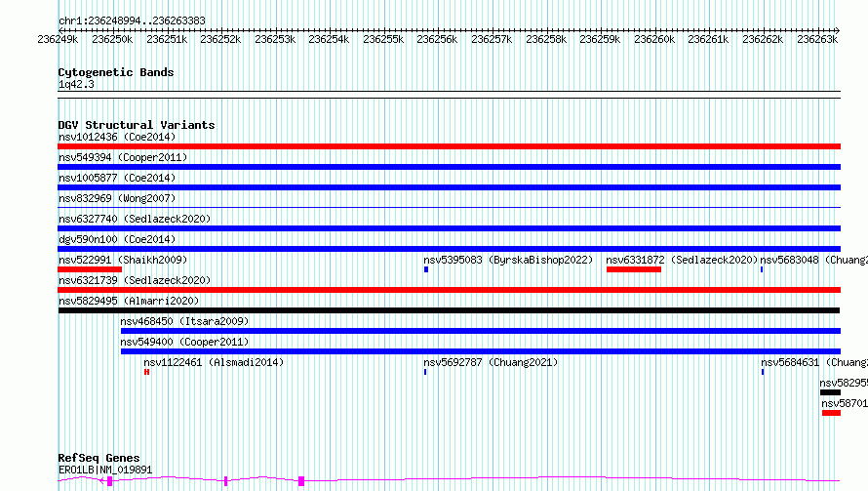Select the nsv522991 (Shaikh2009) label
This screenshot has width=868, height=491.
[123, 260]
